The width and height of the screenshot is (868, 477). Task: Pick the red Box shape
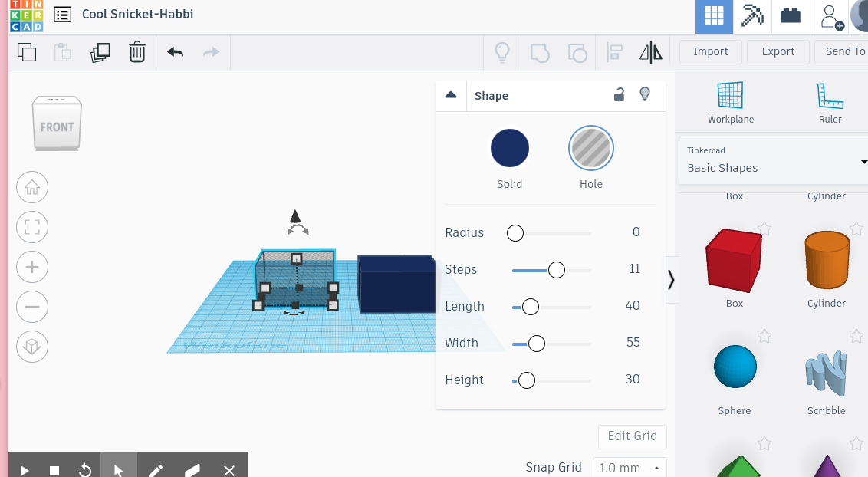[734, 260]
